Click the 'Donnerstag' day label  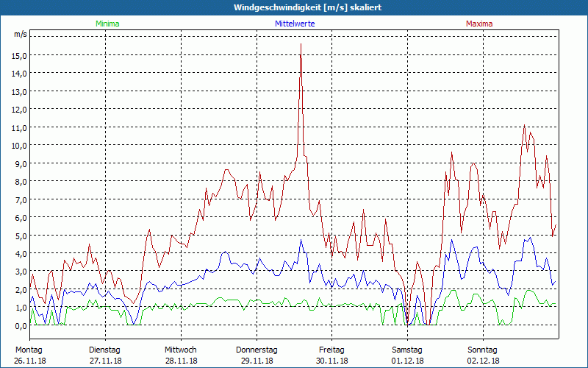click(257, 350)
